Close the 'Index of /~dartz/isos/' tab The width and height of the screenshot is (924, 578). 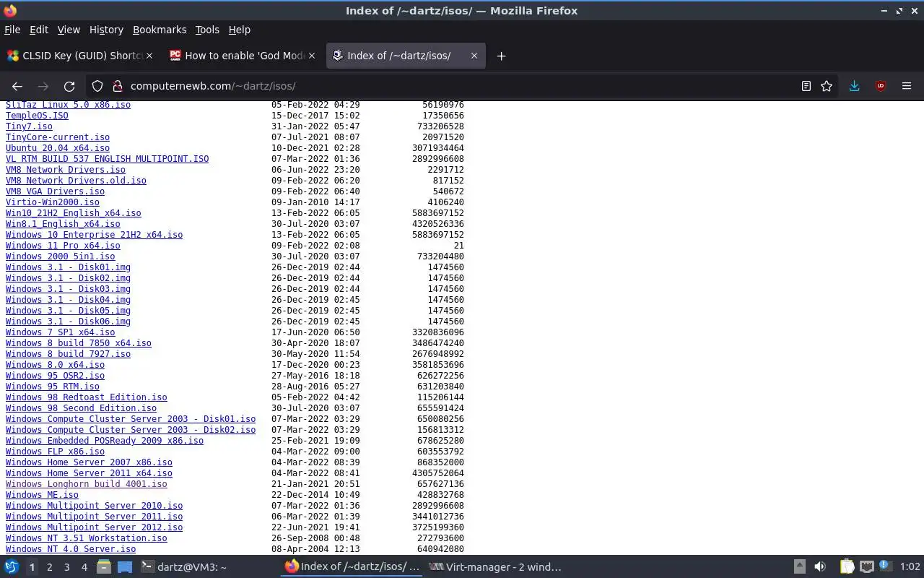pyautogui.click(x=474, y=56)
